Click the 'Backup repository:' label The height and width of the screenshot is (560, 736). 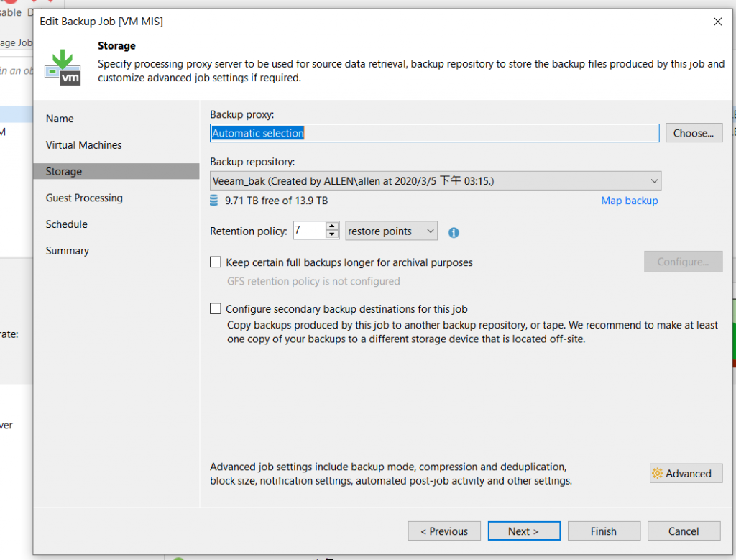pos(252,162)
